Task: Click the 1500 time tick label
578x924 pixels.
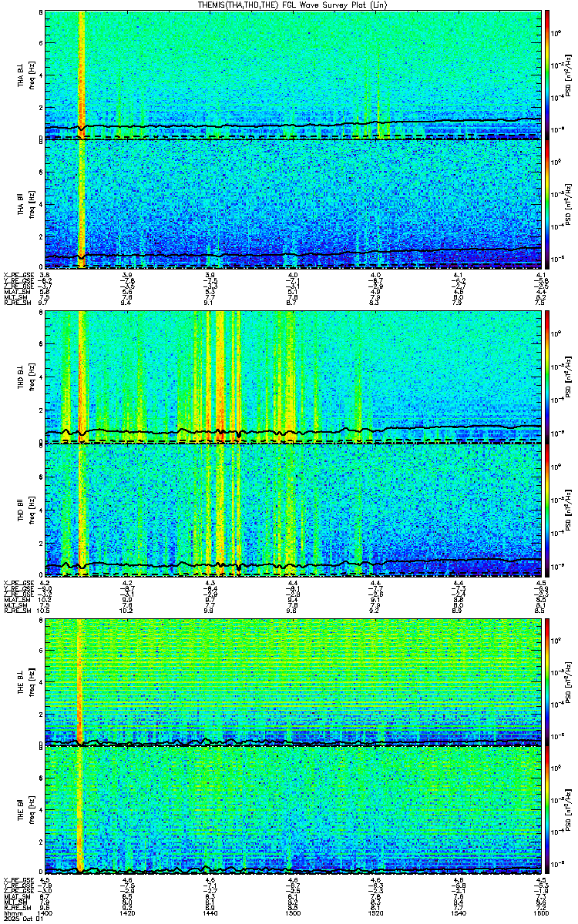Action: tap(294, 913)
